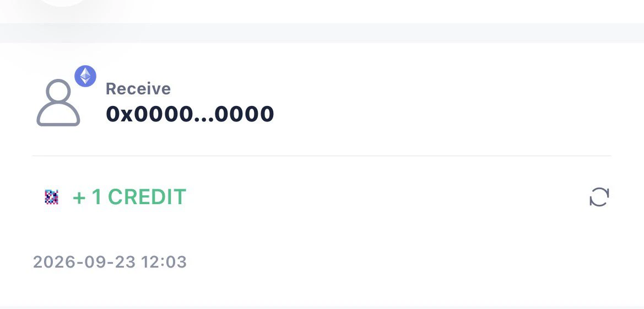Open the 0x0000...0000 address

190,114
